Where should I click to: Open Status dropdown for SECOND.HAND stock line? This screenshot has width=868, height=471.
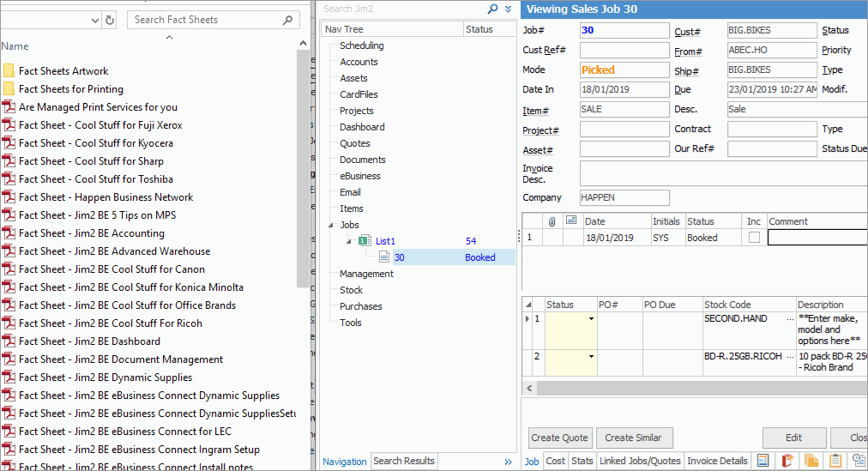pyautogui.click(x=591, y=319)
